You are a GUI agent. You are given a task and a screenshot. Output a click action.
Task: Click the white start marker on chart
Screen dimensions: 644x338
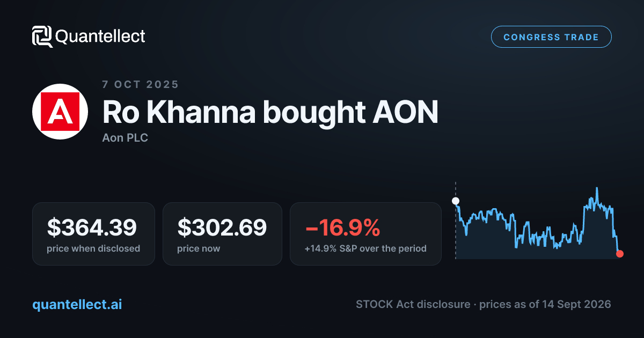tap(456, 201)
